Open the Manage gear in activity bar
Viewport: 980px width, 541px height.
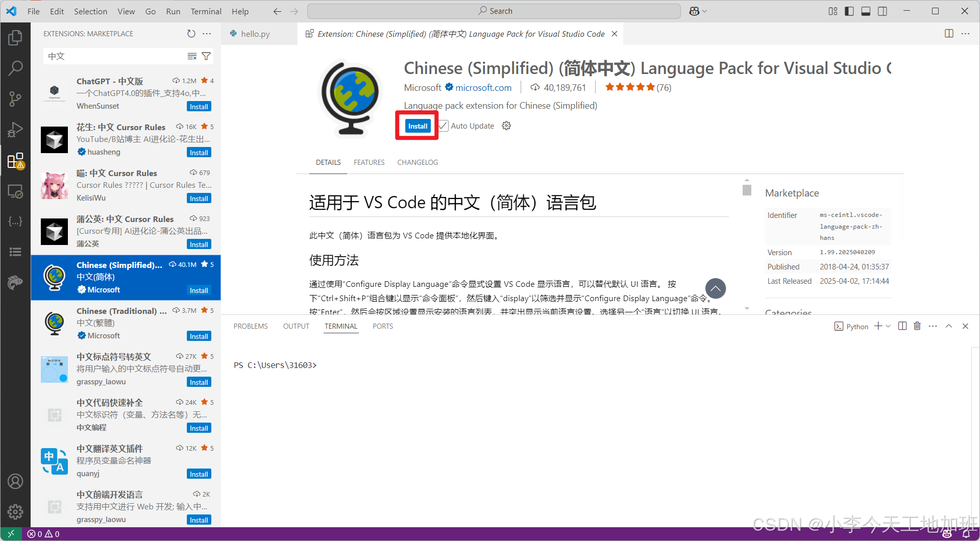point(15,511)
